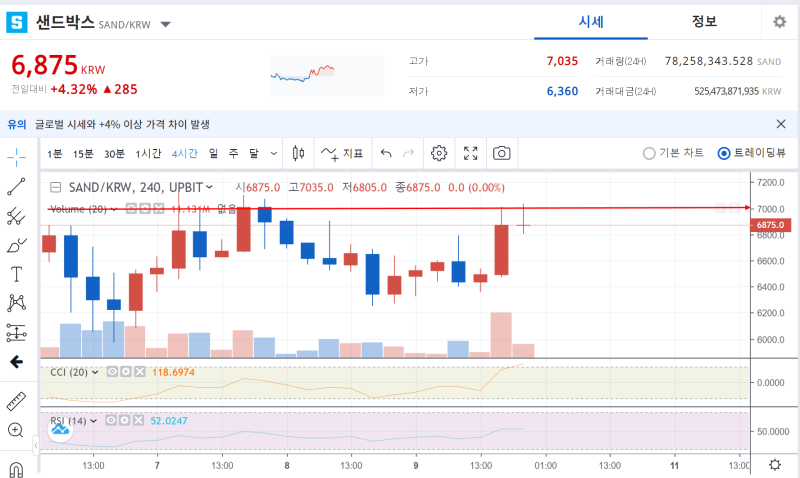Click the TradingView cloud logo

point(60,430)
